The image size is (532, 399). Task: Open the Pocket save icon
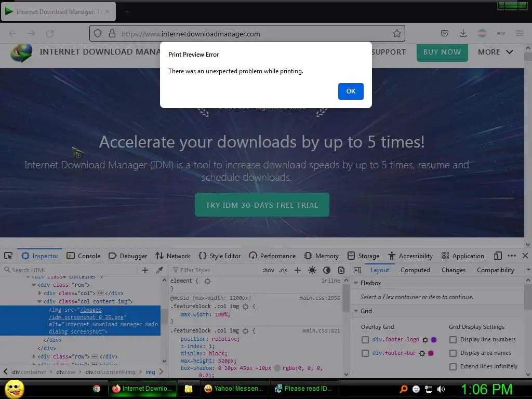(445, 33)
